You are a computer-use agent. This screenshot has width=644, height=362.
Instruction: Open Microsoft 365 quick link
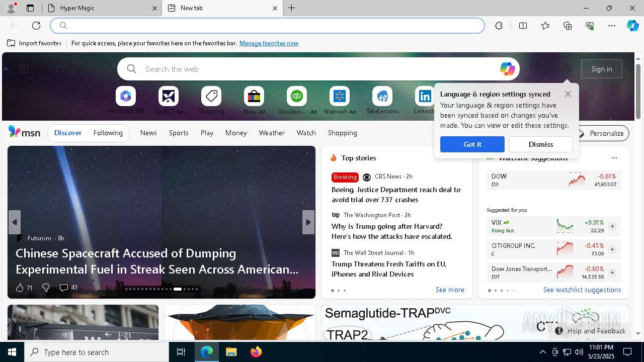(126, 101)
